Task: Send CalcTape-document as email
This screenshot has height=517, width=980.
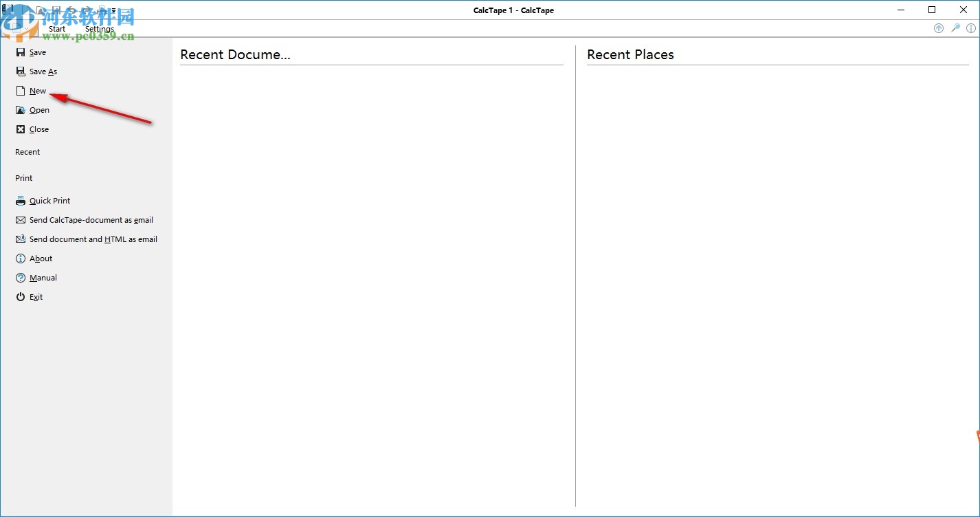Action: [x=85, y=220]
